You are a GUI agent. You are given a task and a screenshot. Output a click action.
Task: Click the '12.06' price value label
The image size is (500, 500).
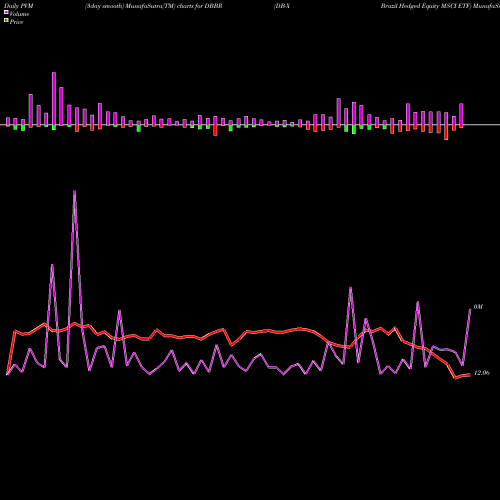click(x=482, y=373)
